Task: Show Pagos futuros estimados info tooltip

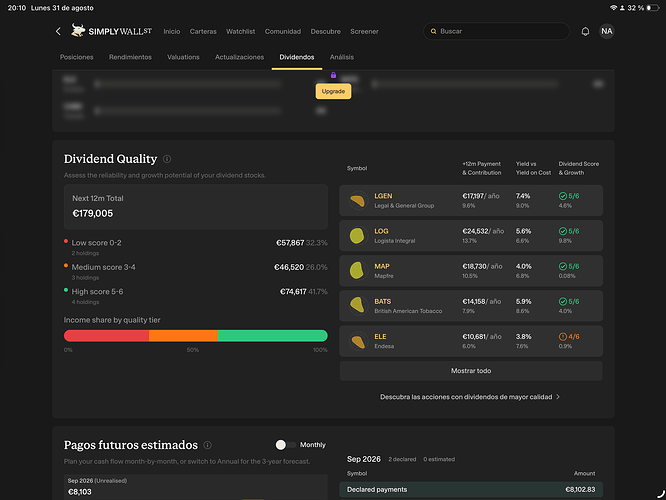Action: pyautogui.click(x=208, y=445)
